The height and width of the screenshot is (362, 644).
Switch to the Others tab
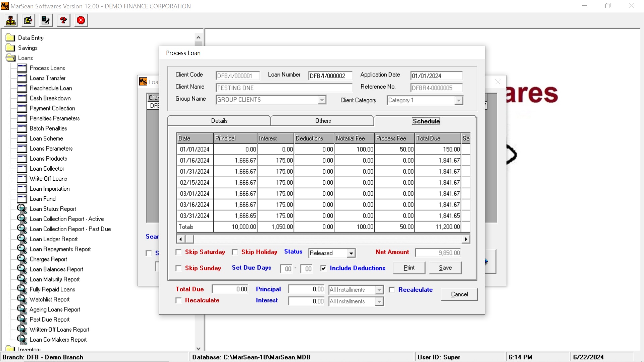(x=323, y=121)
